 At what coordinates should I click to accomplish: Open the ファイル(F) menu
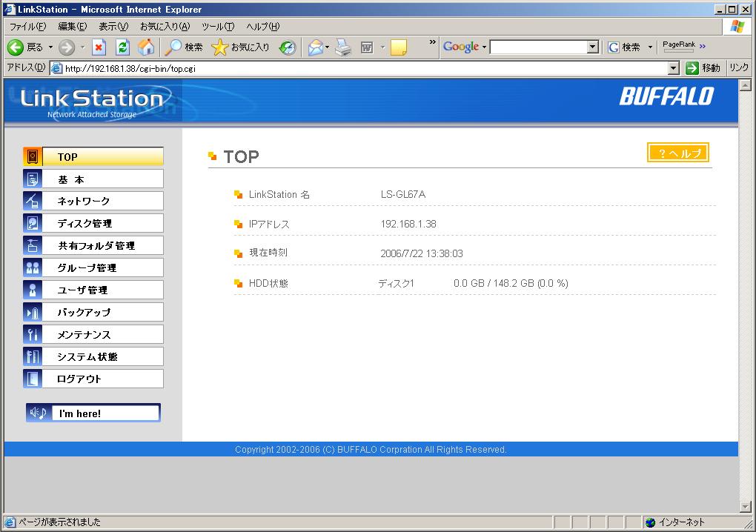tap(27, 26)
